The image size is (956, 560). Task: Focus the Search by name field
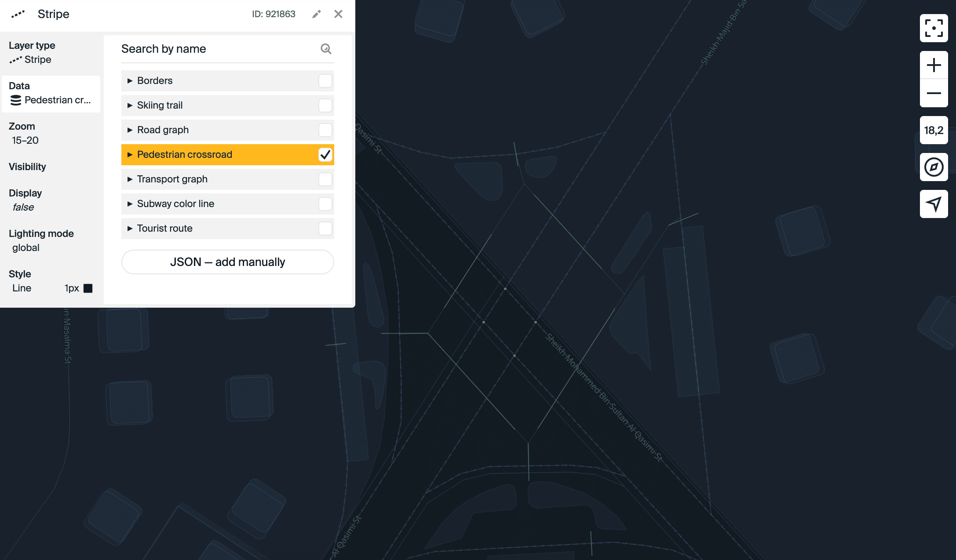coord(218,49)
